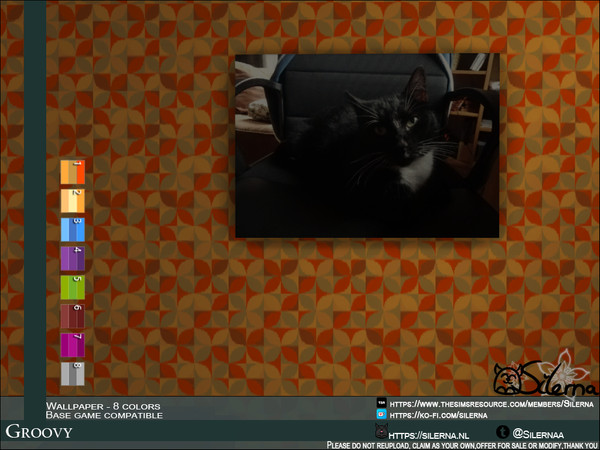Click the black cat picture on the wall
The height and width of the screenshot is (450, 600).
pos(366,146)
